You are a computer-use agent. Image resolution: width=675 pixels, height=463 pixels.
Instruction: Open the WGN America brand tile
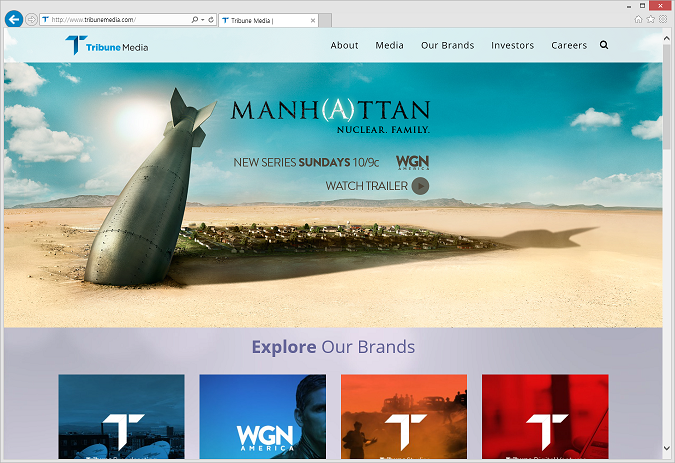click(x=263, y=417)
